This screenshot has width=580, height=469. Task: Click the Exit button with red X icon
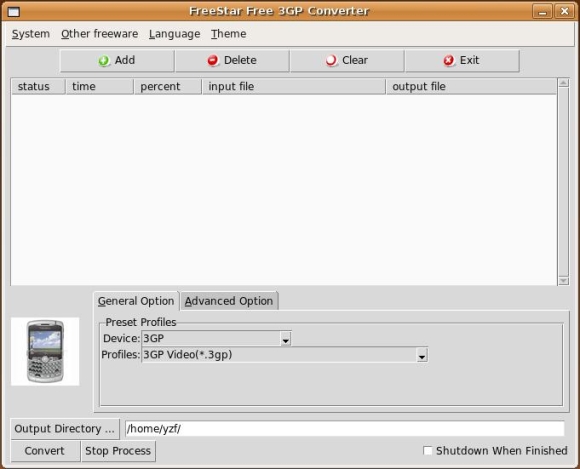[x=462, y=61]
